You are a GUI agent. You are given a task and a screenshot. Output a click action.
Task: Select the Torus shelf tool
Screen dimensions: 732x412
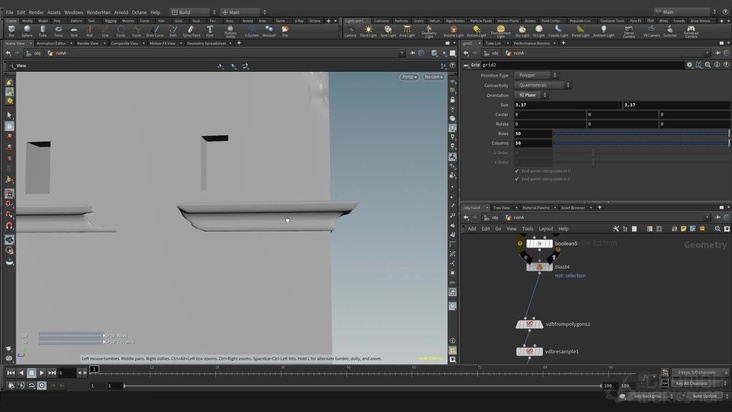point(58,31)
